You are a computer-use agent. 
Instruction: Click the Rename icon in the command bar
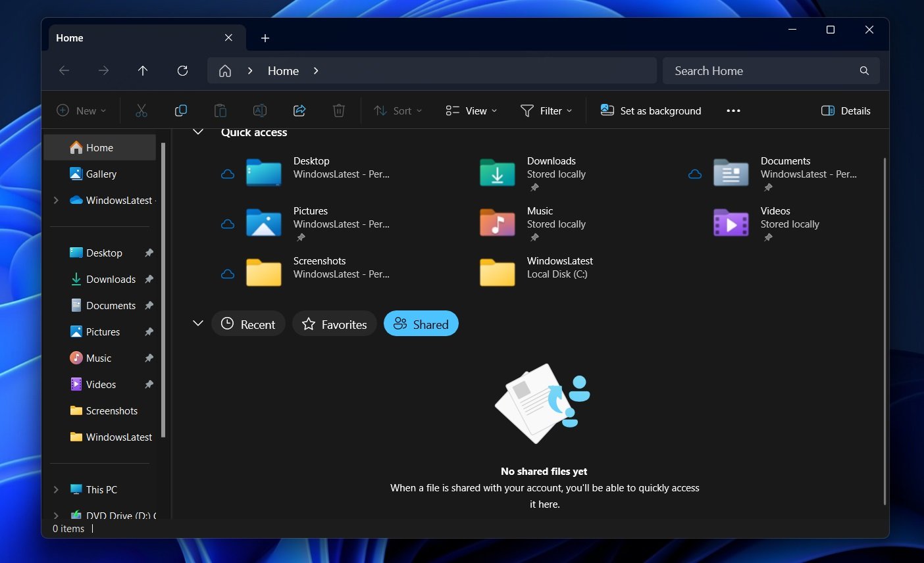(x=259, y=110)
